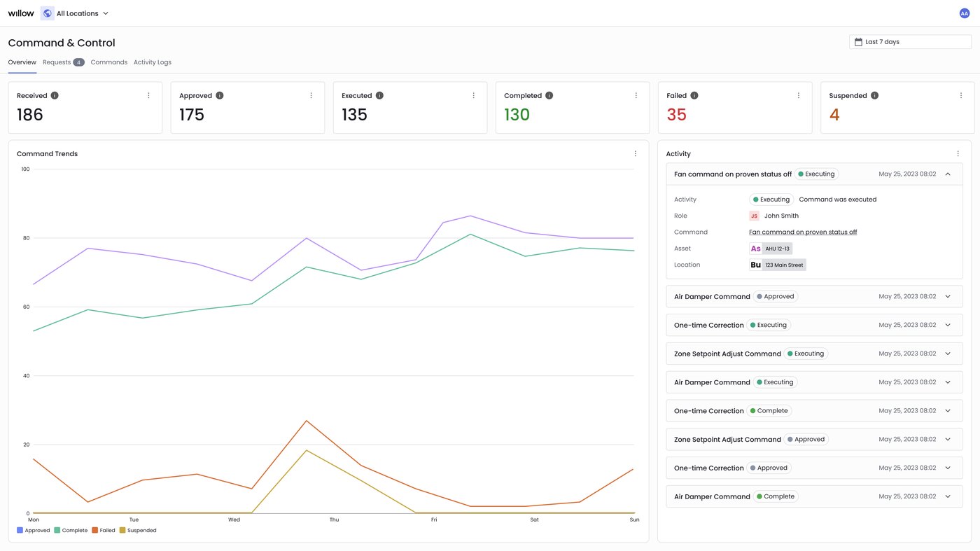The height and width of the screenshot is (551, 980).
Task: Open Approved card options menu
Action: [311, 95]
